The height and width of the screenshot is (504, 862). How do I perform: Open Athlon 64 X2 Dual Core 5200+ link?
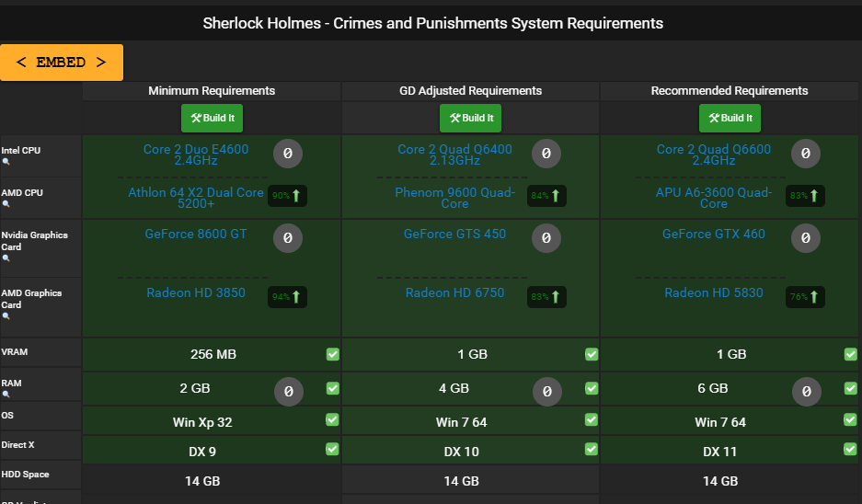pos(196,198)
